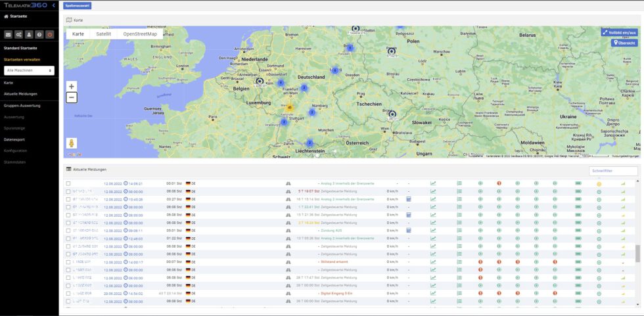The image size is (644, 316).
Task: Open the sidebar settings gears icon
Action: pos(19,34)
